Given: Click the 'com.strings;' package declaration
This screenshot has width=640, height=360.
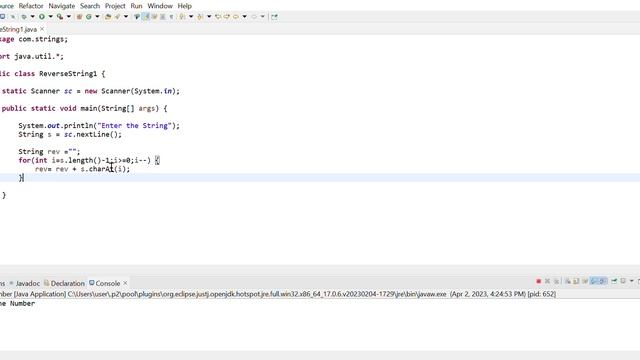Looking at the screenshot, I should [x=43, y=39].
